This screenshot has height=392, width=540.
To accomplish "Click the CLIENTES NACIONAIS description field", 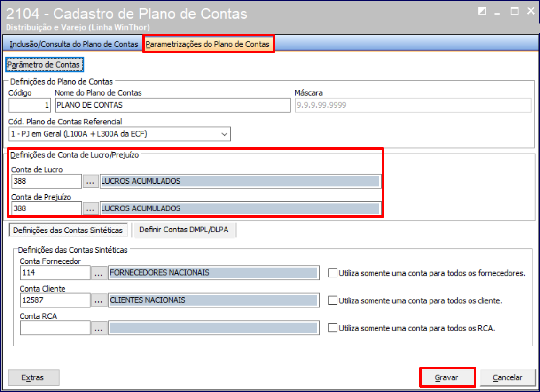I will pos(213,300).
